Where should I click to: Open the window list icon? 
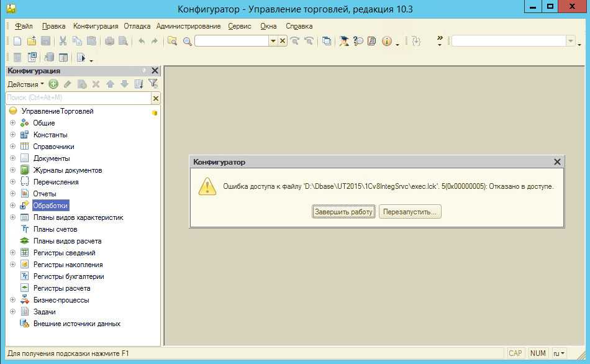click(327, 41)
